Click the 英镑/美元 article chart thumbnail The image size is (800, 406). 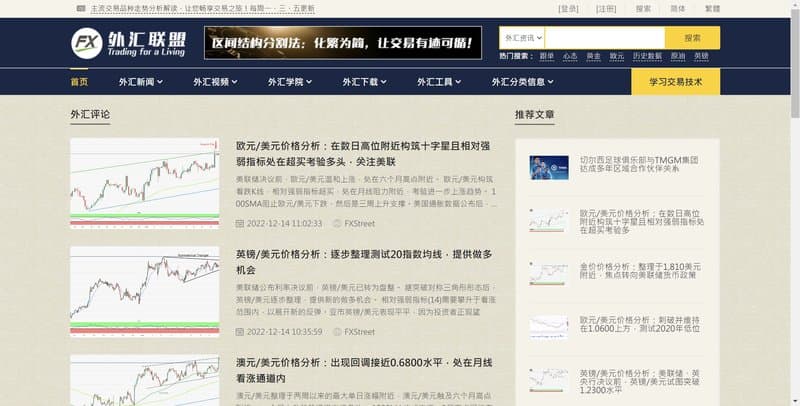point(145,292)
